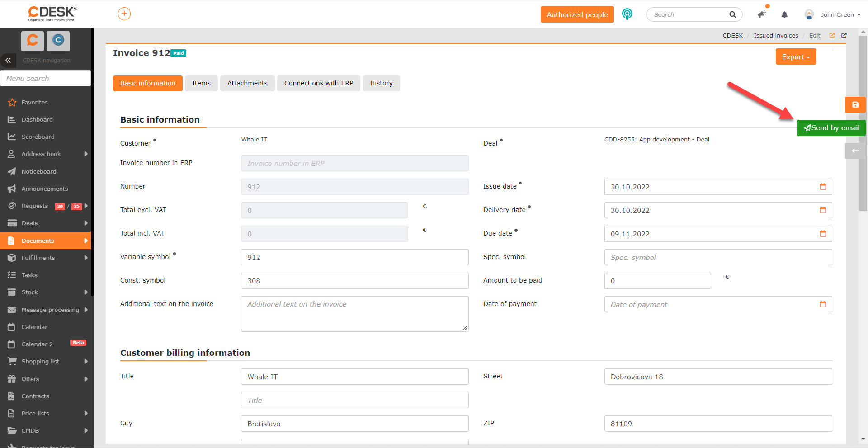
Task: Open the Delivery date calendar picker
Action: coord(823,210)
